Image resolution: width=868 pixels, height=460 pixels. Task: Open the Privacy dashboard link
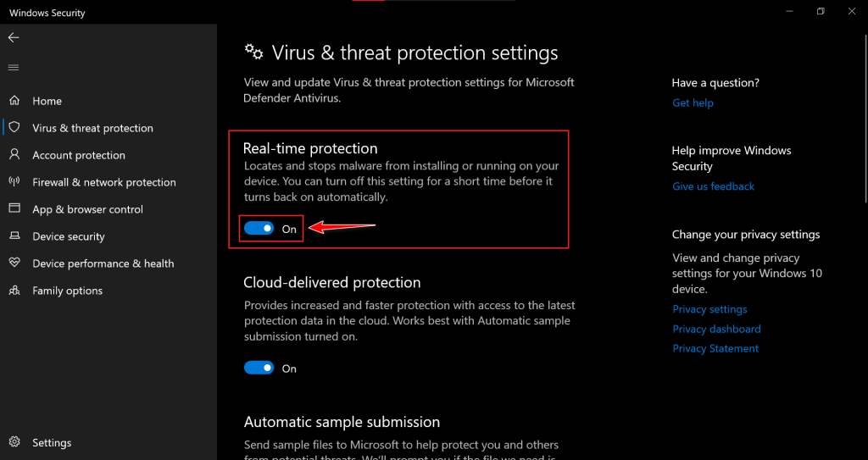[x=716, y=329]
